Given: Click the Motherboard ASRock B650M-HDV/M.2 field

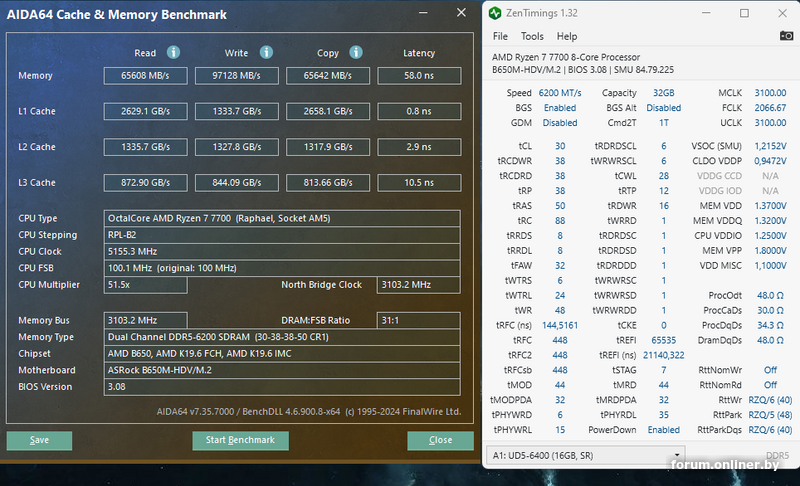Looking at the screenshot, I should 282,370.
